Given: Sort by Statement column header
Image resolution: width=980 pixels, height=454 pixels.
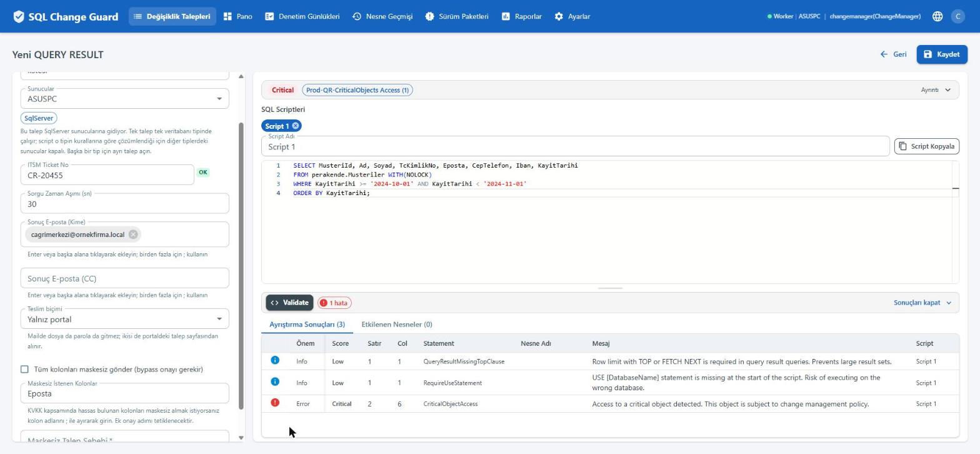Looking at the screenshot, I should click(x=439, y=343).
